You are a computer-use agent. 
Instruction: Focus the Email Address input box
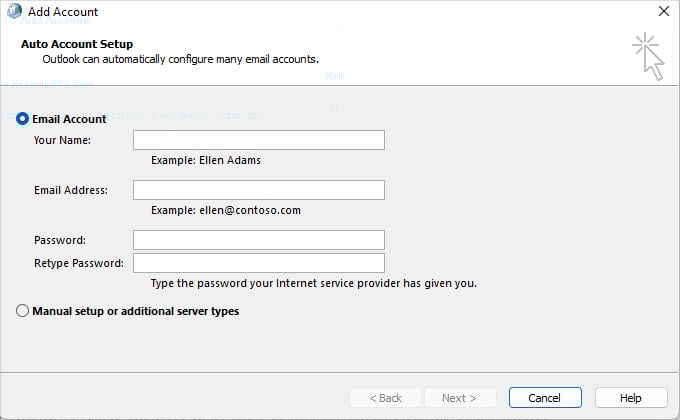click(258, 190)
